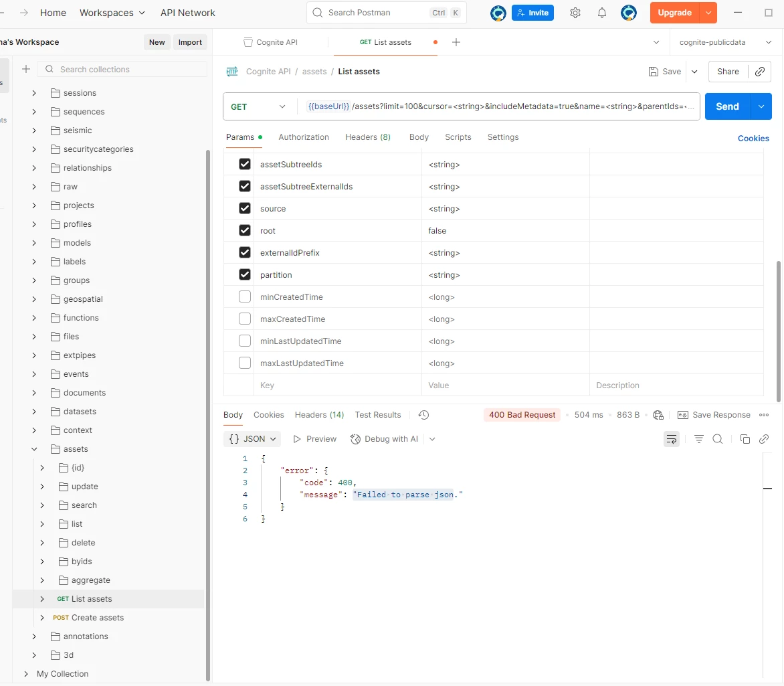The height and width of the screenshot is (686, 784).
Task: Click the Share button
Action: pyautogui.click(x=728, y=72)
